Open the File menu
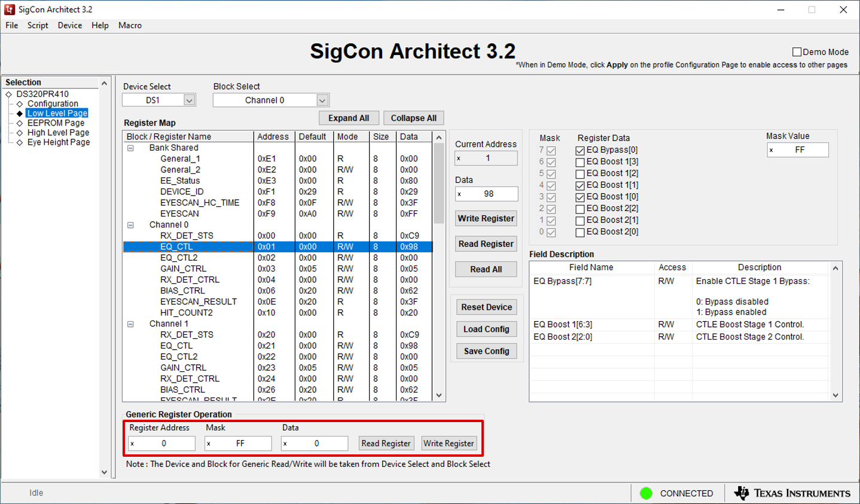 12,25
